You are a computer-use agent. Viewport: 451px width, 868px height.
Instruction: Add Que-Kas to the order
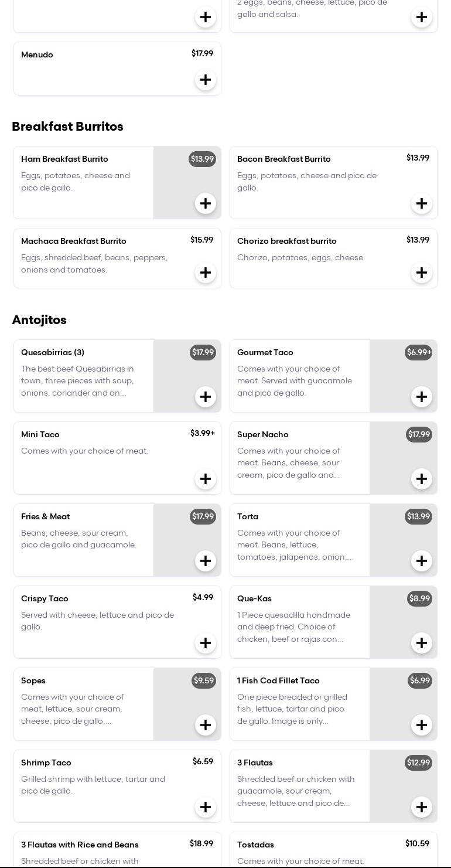pos(422,643)
